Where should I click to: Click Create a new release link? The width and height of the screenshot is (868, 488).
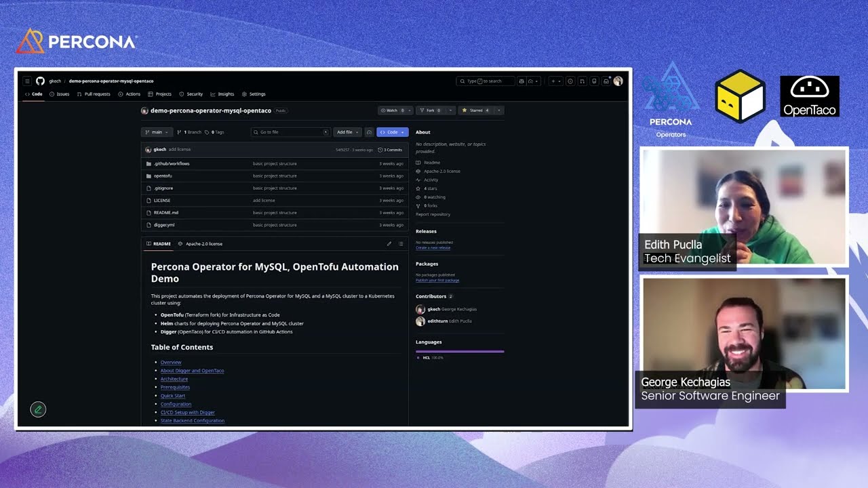click(x=433, y=248)
